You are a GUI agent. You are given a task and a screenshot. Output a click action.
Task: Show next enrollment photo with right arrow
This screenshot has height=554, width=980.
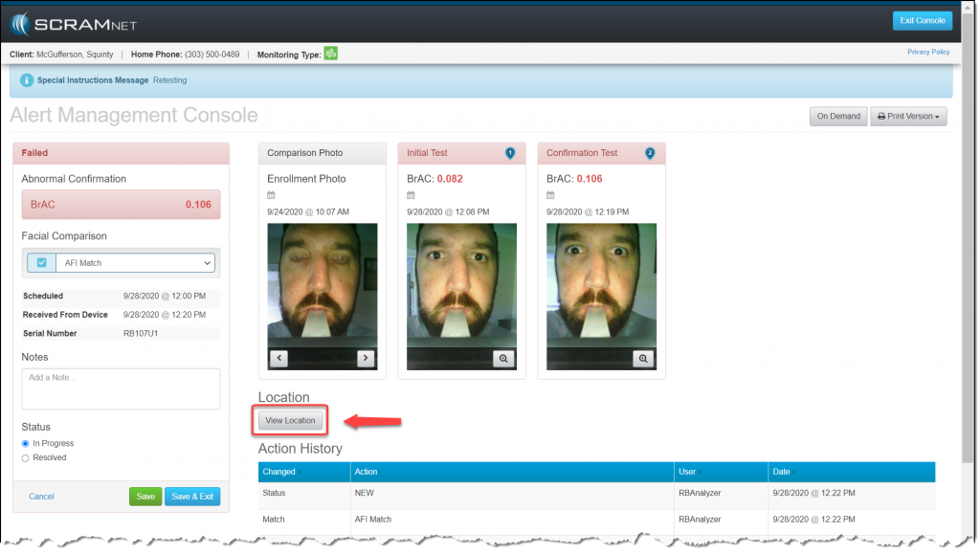[x=365, y=358]
